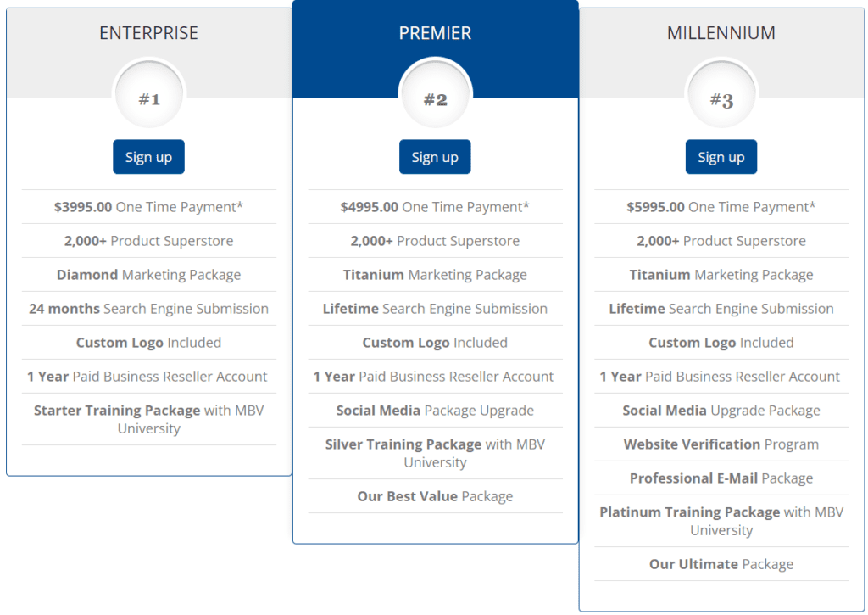The image size is (868, 615).
Task: Select the Platinum Training Package with MBV University row
Action: pyautogui.click(x=721, y=521)
